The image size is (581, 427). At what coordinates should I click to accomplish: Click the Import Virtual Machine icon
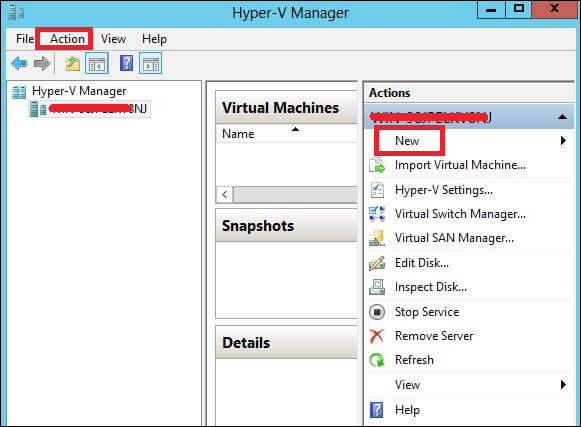pyautogui.click(x=377, y=165)
